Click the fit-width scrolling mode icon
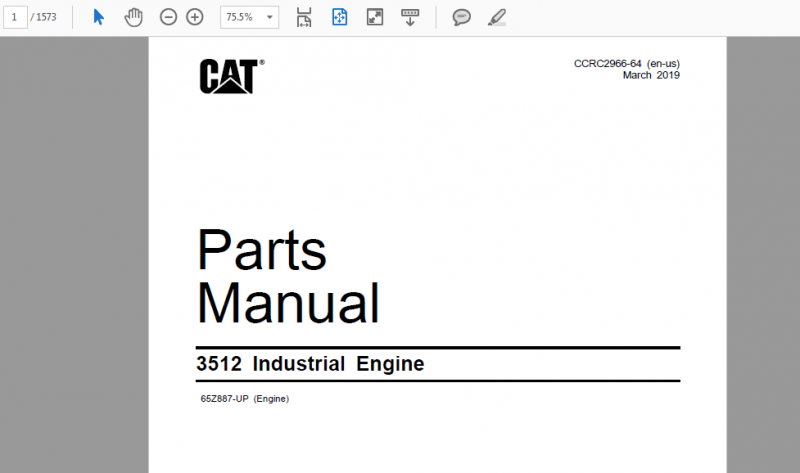This screenshot has height=473, width=800. (304, 17)
